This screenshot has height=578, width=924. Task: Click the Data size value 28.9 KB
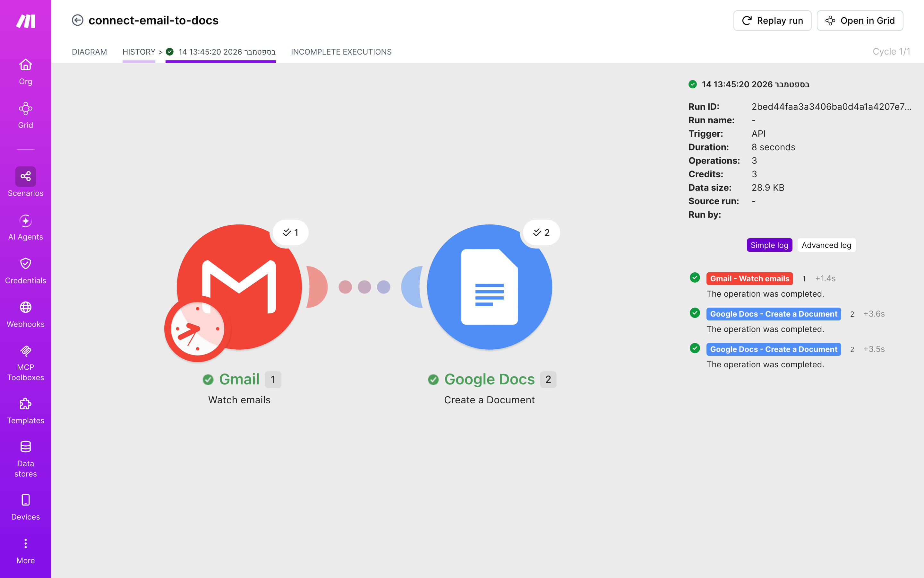[768, 188]
